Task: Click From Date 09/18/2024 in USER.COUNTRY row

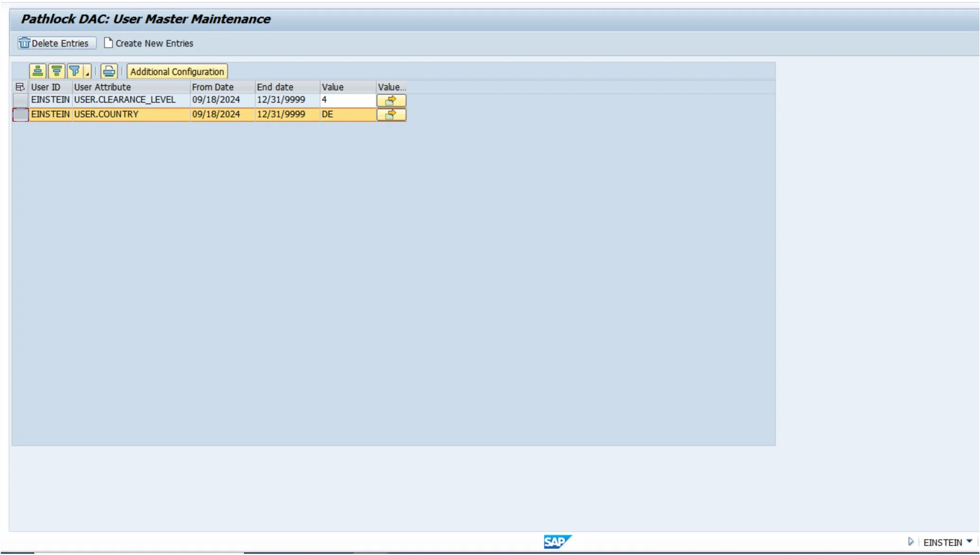Action: click(x=222, y=115)
